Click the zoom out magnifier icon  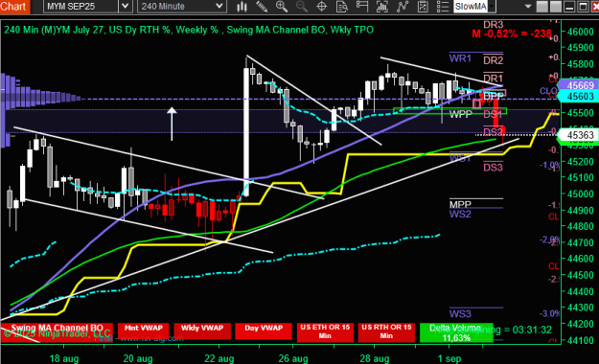coord(302,6)
